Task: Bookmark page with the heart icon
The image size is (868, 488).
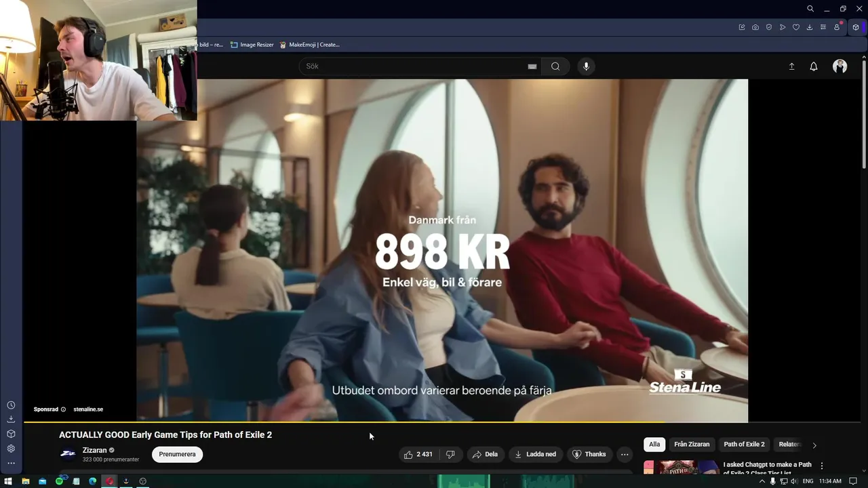Action: click(796, 27)
